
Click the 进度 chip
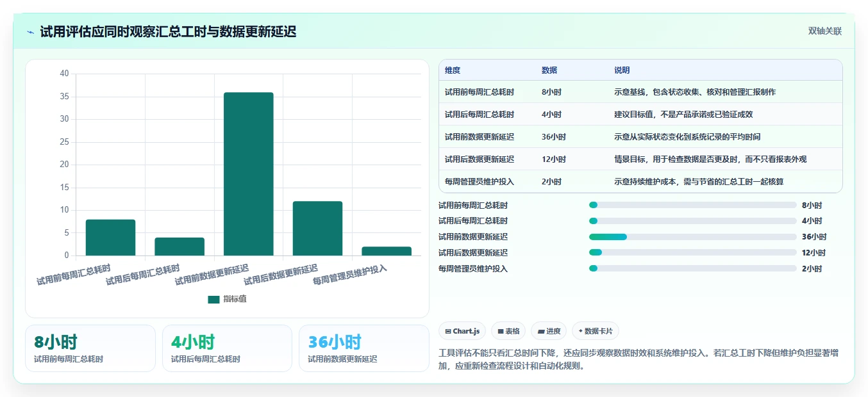click(x=549, y=331)
